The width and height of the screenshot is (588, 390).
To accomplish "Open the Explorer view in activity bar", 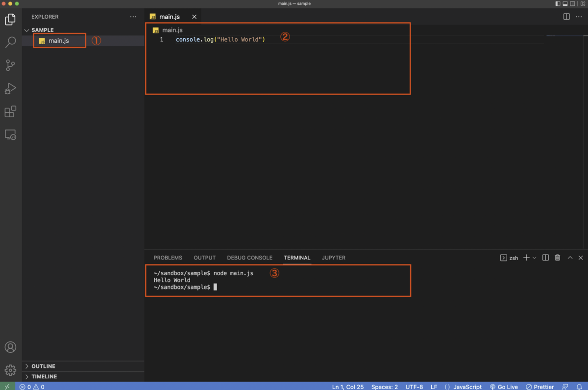I will pos(10,20).
